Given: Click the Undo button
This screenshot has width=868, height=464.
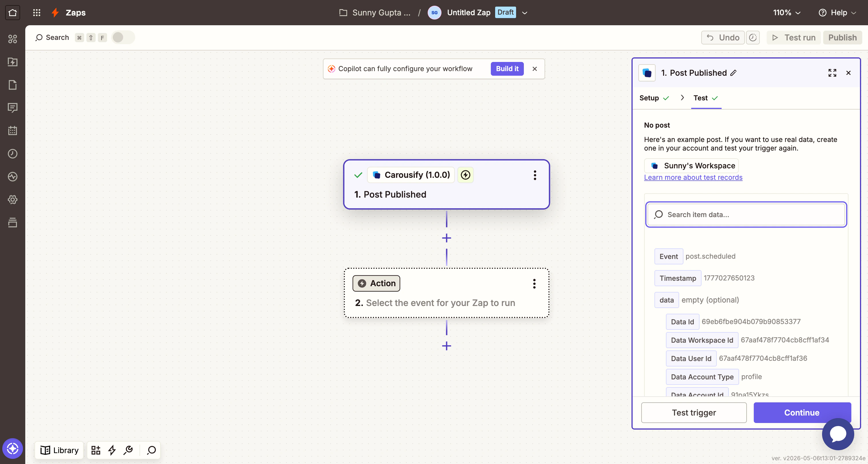Looking at the screenshot, I should [723, 37].
